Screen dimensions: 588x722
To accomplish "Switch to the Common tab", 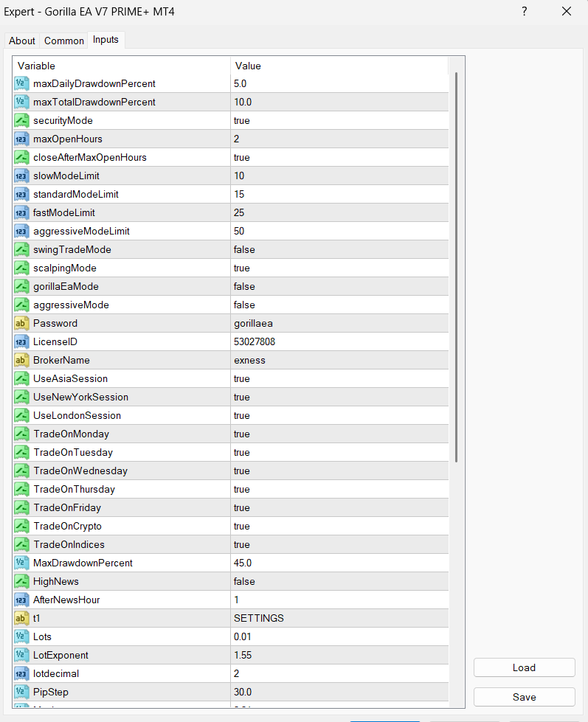I will [x=64, y=41].
